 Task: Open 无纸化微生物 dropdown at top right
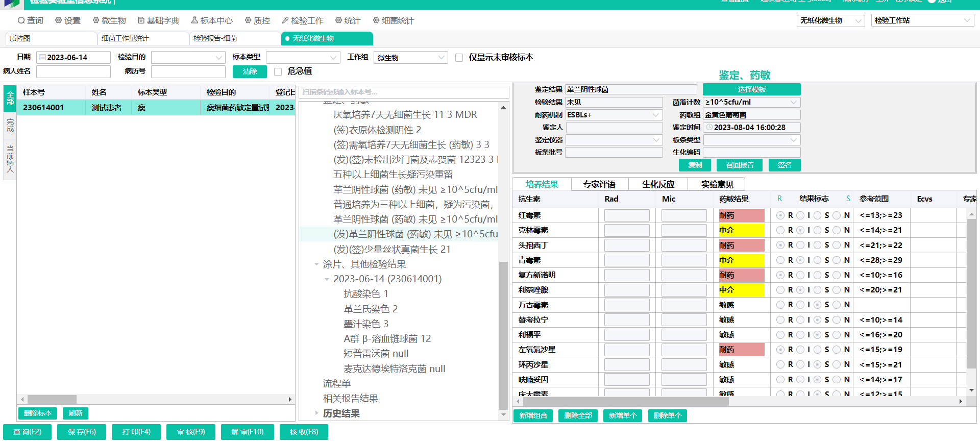(830, 20)
